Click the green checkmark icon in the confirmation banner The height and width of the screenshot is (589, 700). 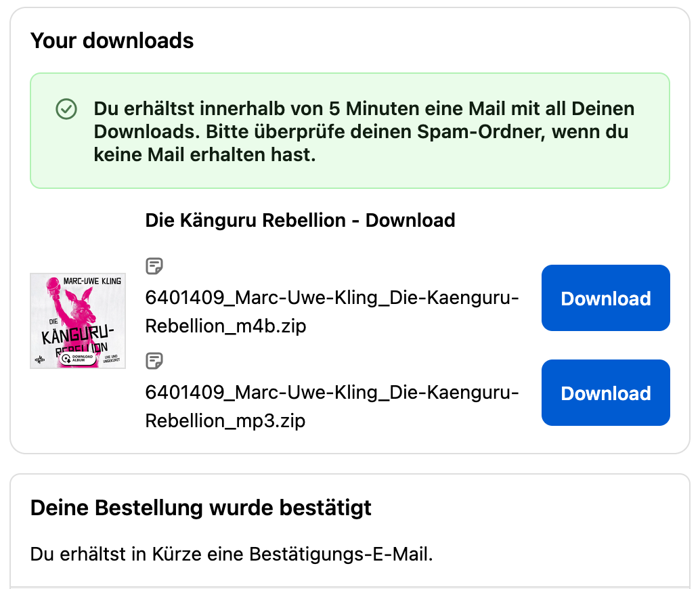[x=66, y=109]
